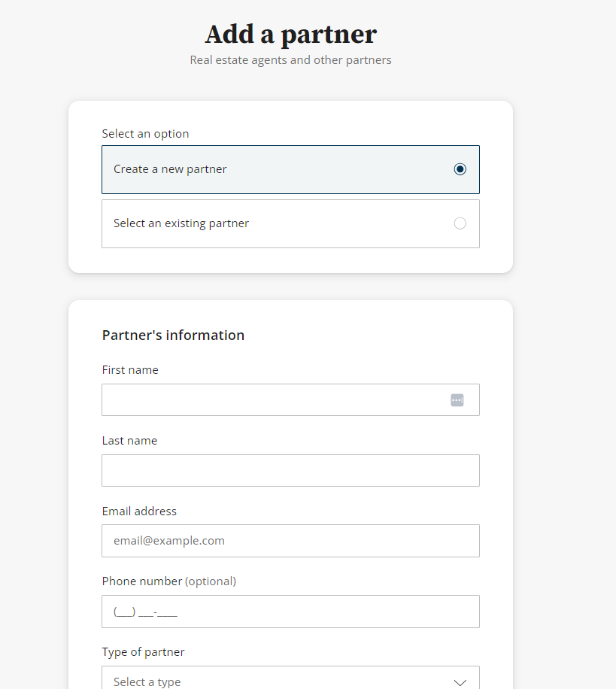Click into the Last name text box
The width and height of the screenshot is (616, 689).
tap(290, 471)
